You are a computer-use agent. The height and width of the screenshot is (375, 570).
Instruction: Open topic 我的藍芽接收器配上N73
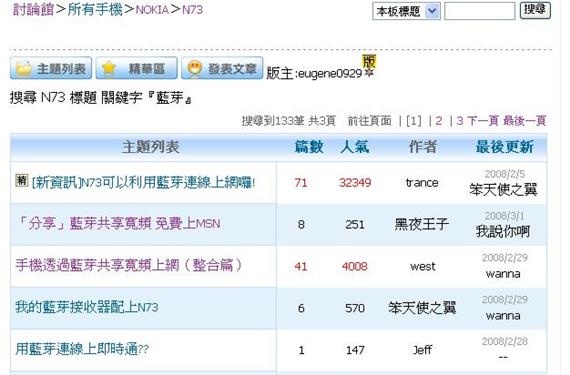87,307
